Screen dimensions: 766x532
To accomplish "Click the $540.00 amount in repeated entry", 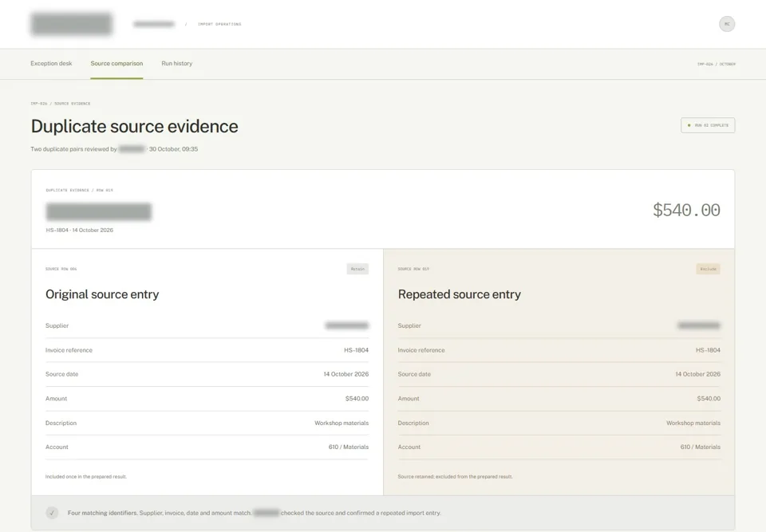I will 709,399.
